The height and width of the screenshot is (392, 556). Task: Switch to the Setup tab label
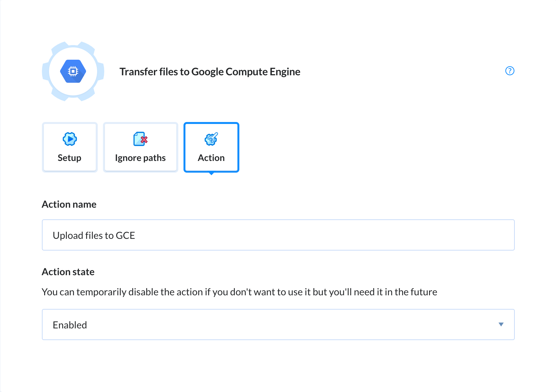tap(69, 158)
